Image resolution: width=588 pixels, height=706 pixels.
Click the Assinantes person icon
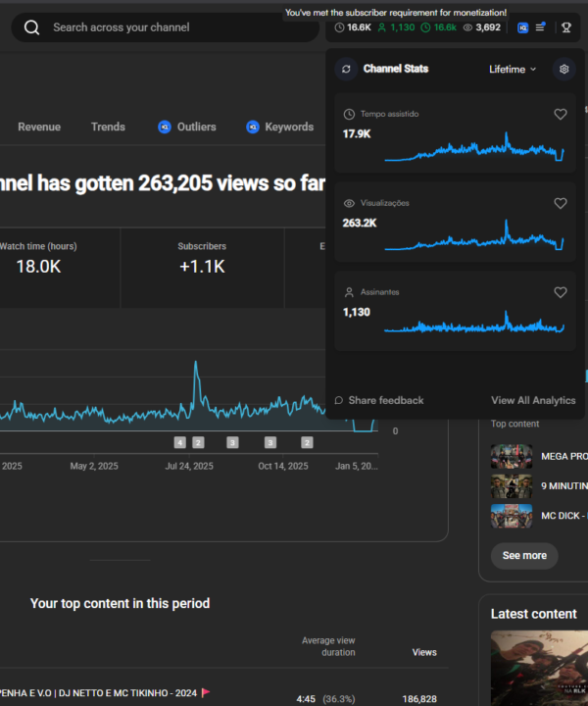pyautogui.click(x=349, y=292)
